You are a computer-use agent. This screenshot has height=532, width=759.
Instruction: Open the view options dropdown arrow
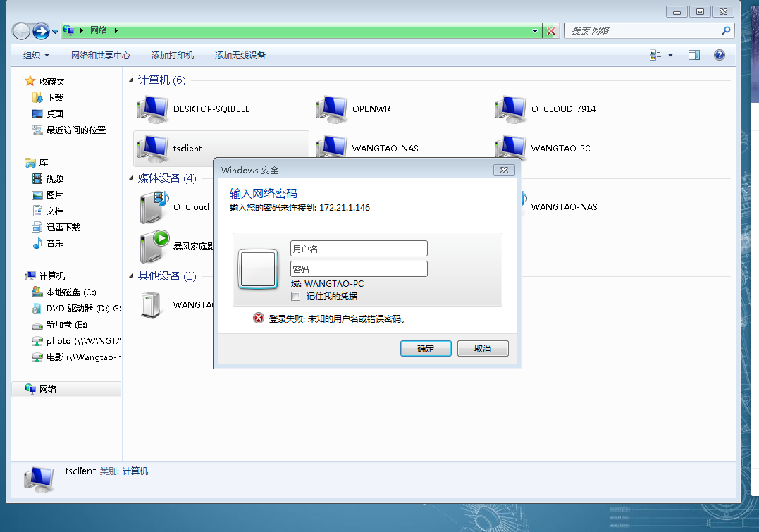point(670,55)
